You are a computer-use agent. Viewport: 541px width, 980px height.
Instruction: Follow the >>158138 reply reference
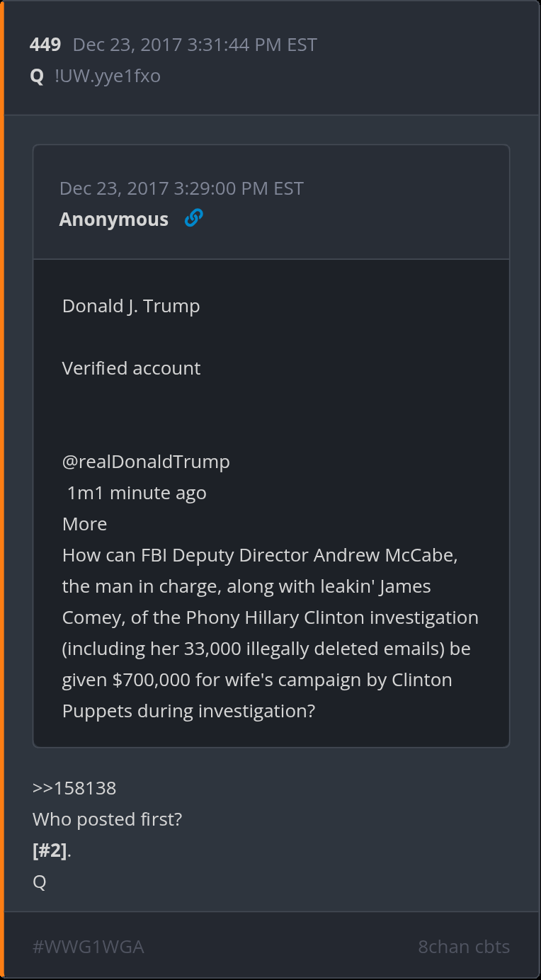74,788
